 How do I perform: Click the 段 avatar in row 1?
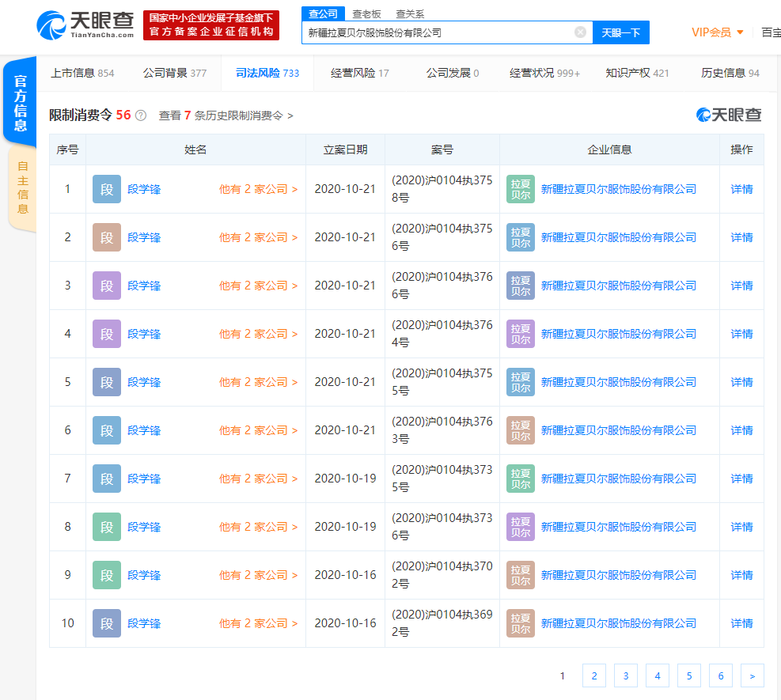(107, 189)
